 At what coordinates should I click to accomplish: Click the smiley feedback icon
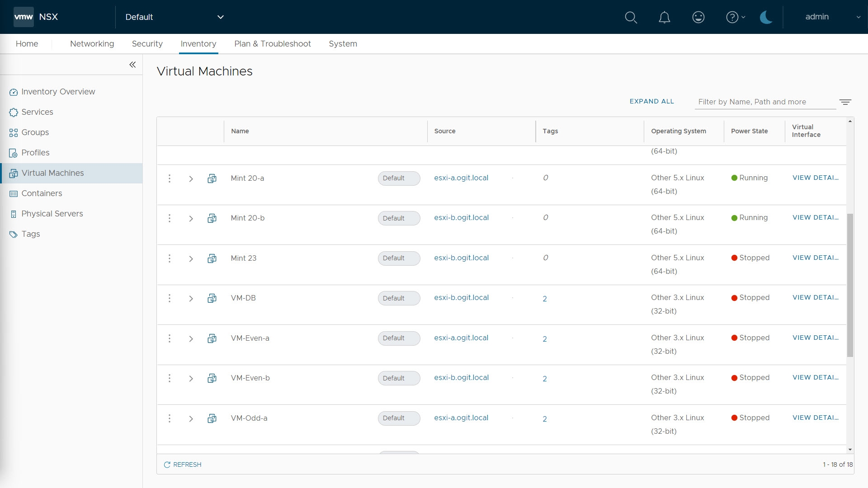point(698,17)
